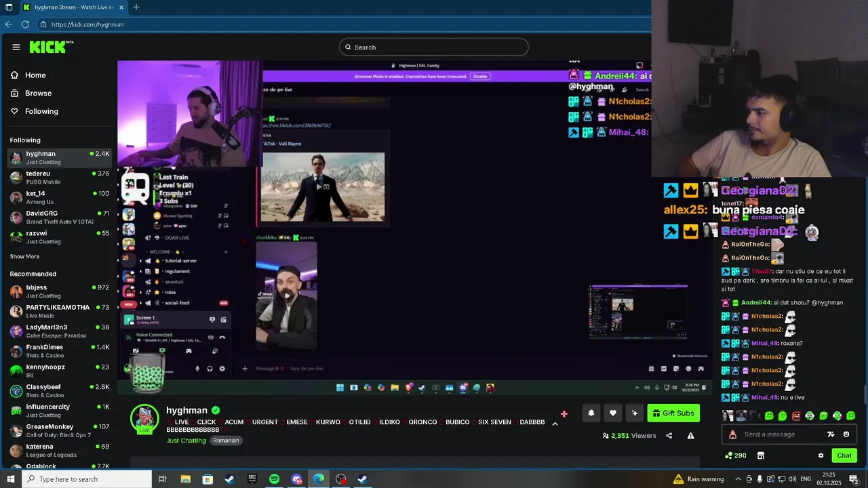Expand following list with Show More
Viewport: 868px width, 488px height.
[x=24, y=257]
